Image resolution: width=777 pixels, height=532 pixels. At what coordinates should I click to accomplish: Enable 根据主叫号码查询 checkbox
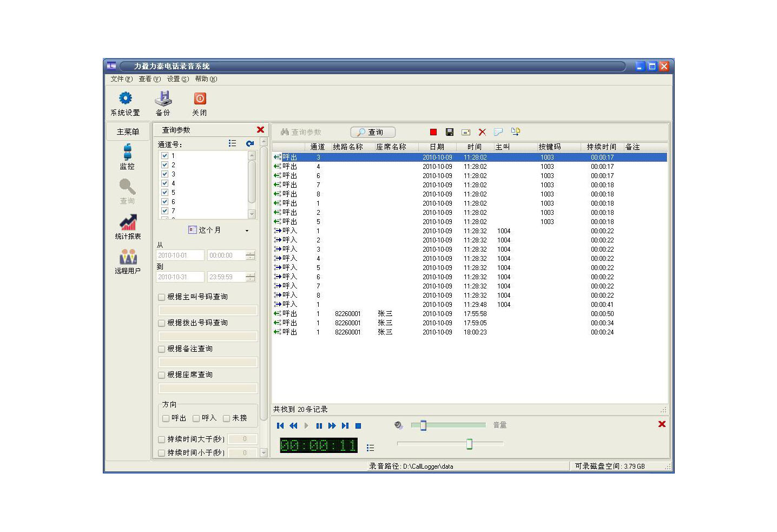coord(162,297)
